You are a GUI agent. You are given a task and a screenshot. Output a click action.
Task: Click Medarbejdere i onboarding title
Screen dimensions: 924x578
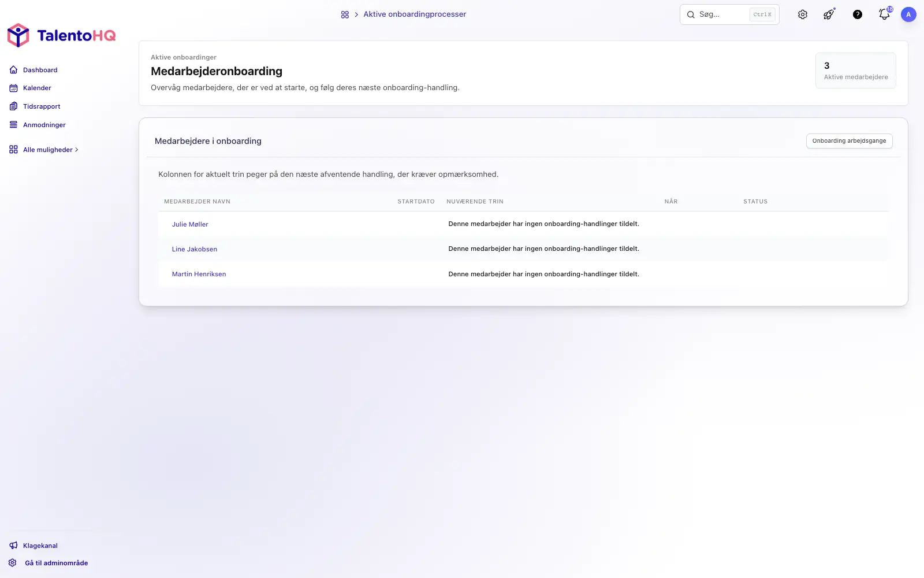tap(208, 141)
